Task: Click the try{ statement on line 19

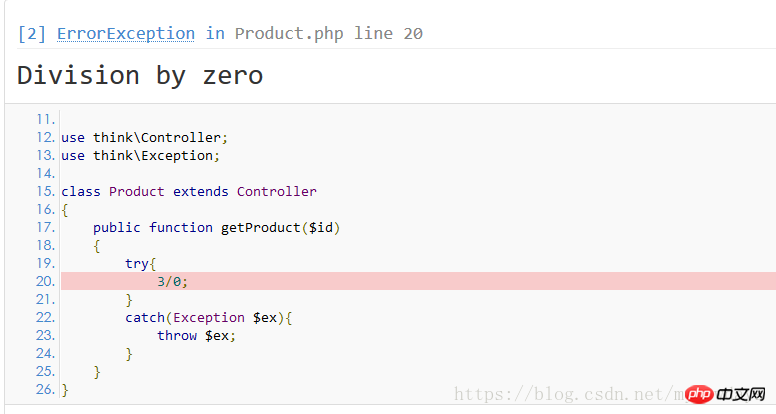Action: tap(141, 264)
